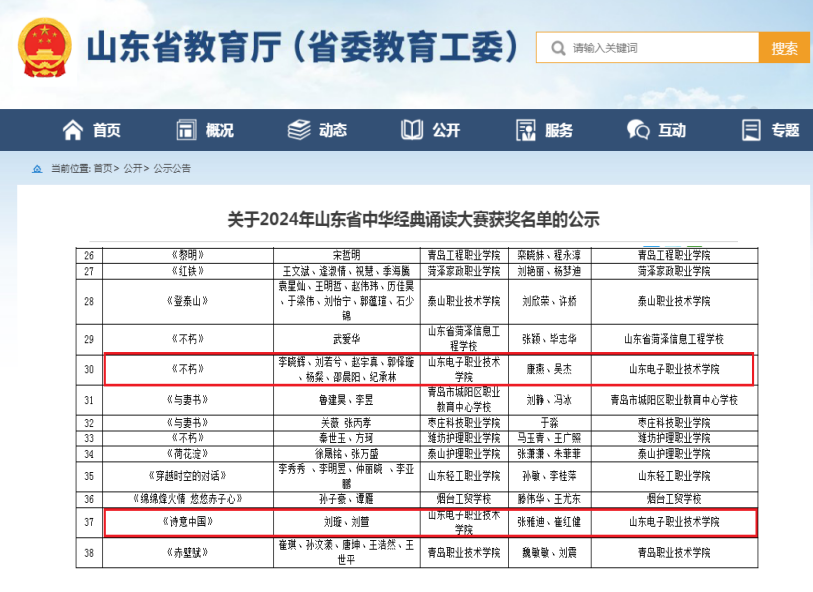Click the open book icon for 公开

pyautogui.click(x=412, y=130)
